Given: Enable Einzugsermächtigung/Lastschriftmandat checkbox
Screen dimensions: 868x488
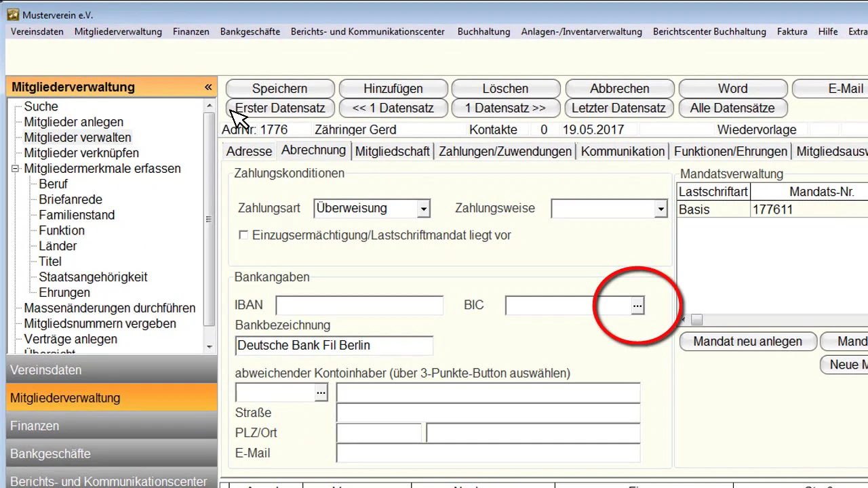Looking at the screenshot, I should (x=243, y=235).
